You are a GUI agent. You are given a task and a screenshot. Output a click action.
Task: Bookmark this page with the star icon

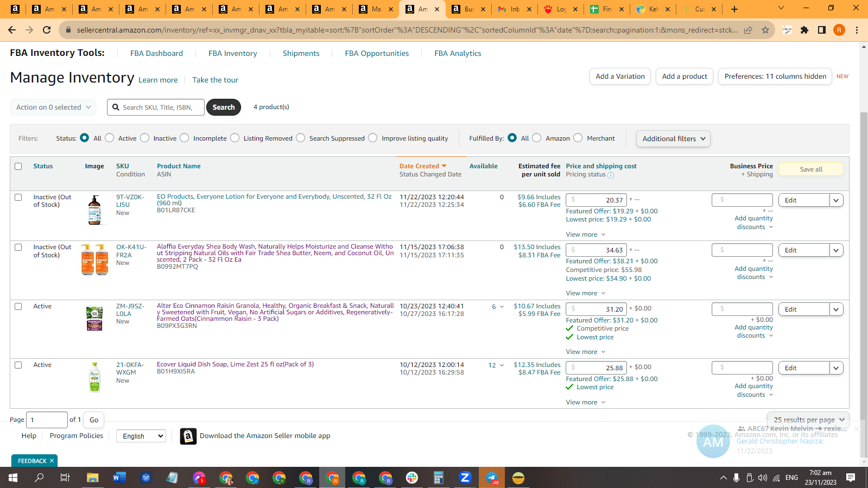click(x=765, y=30)
